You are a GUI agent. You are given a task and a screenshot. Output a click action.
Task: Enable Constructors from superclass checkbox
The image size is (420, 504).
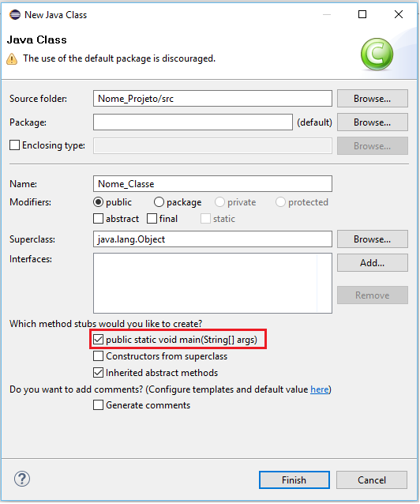99,356
